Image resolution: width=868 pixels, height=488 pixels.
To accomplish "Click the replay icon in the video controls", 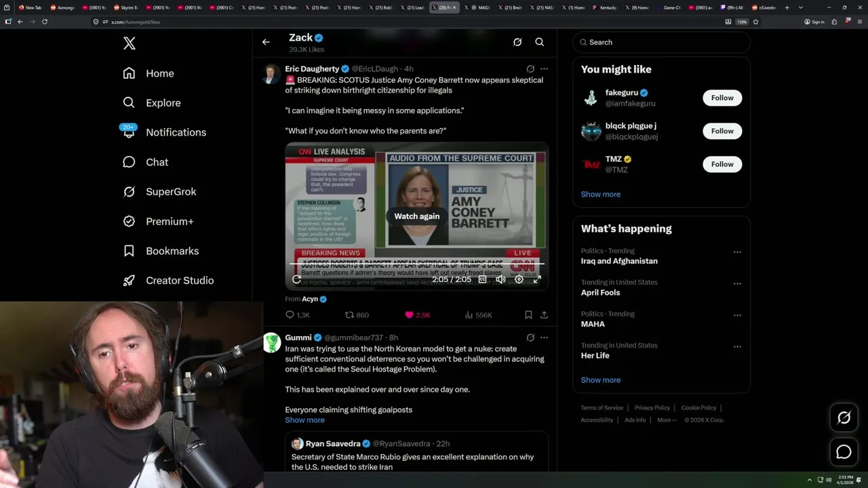I will click(x=297, y=279).
